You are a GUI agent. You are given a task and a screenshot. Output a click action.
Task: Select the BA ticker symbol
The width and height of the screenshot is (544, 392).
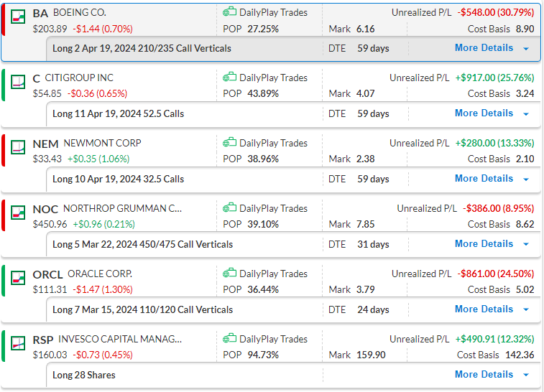40,13
